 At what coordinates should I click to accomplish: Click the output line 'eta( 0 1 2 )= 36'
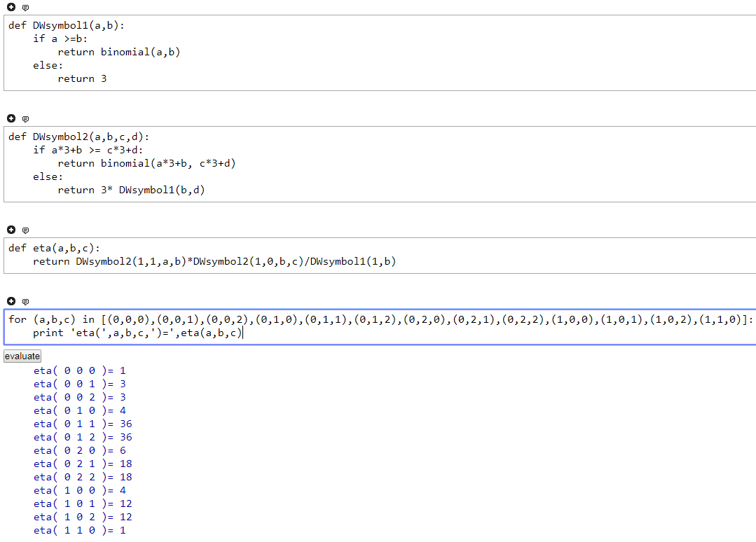tap(83, 438)
